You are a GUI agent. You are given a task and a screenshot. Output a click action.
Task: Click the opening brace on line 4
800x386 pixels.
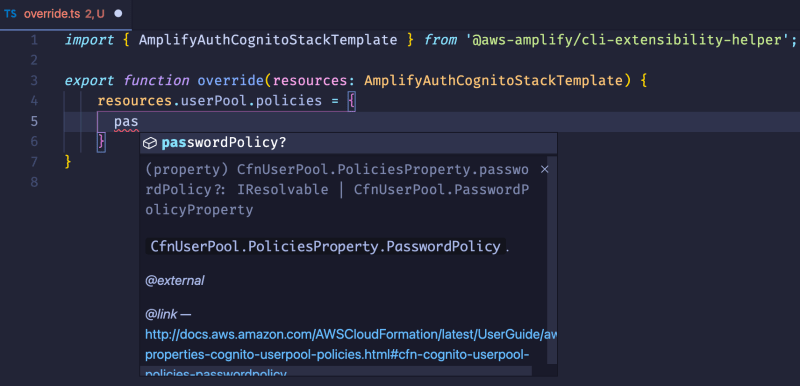point(351,101)
